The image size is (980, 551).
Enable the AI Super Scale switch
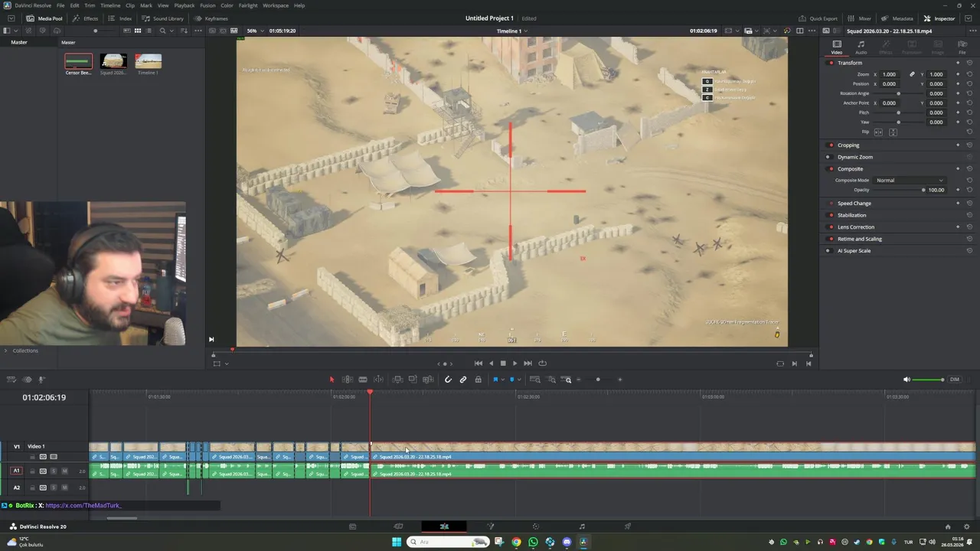pos(828,251)
